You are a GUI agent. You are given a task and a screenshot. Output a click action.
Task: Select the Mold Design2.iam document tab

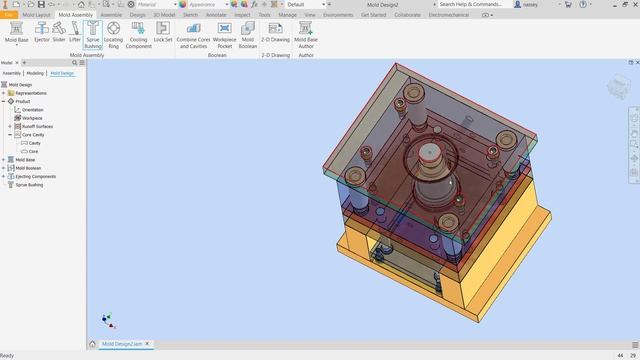click(122, 344)
